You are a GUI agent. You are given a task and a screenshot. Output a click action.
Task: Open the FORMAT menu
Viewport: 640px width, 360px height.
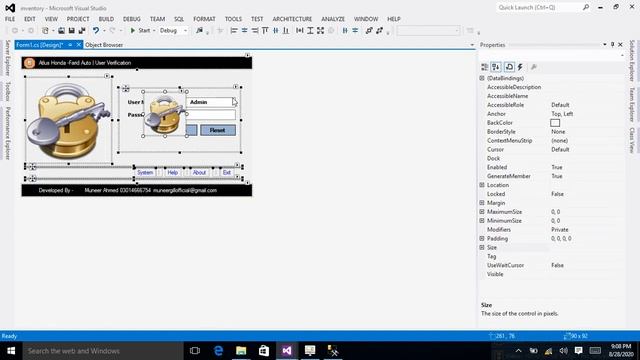[204, 19]
